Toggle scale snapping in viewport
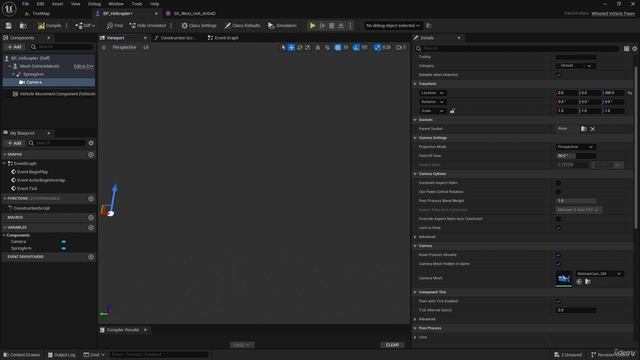The height and width of the screenshot is (360, 640). tap(378, 47)
